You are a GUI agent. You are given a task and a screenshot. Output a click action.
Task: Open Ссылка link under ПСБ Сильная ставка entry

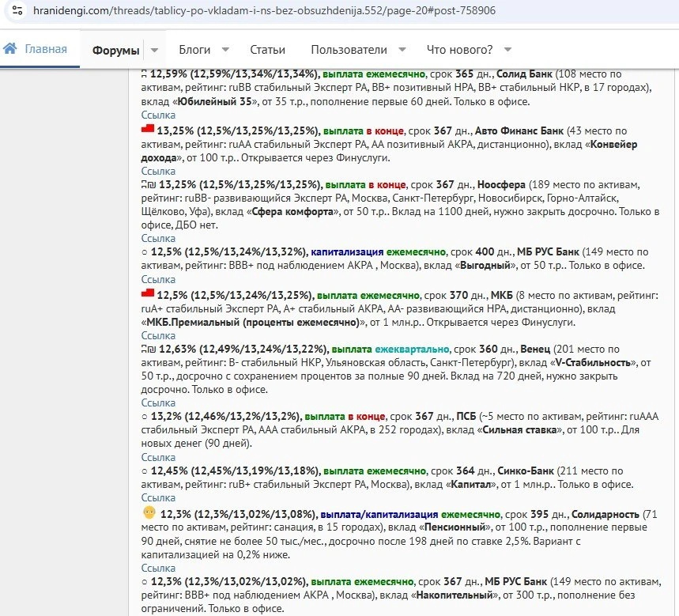click(x=159, y=457)
